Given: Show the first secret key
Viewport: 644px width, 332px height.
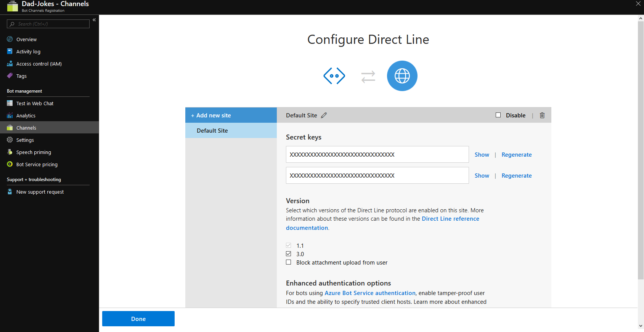Looking at the screenshot, I should 482,154.
